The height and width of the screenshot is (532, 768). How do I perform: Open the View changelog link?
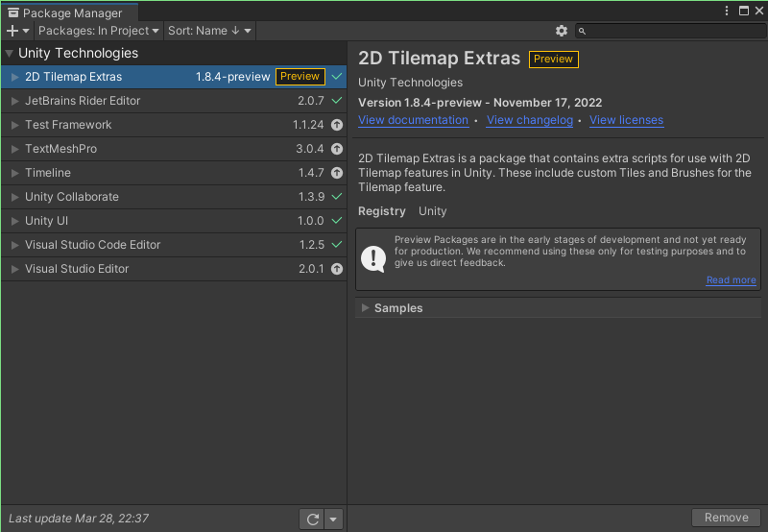(x=530, y=120)
